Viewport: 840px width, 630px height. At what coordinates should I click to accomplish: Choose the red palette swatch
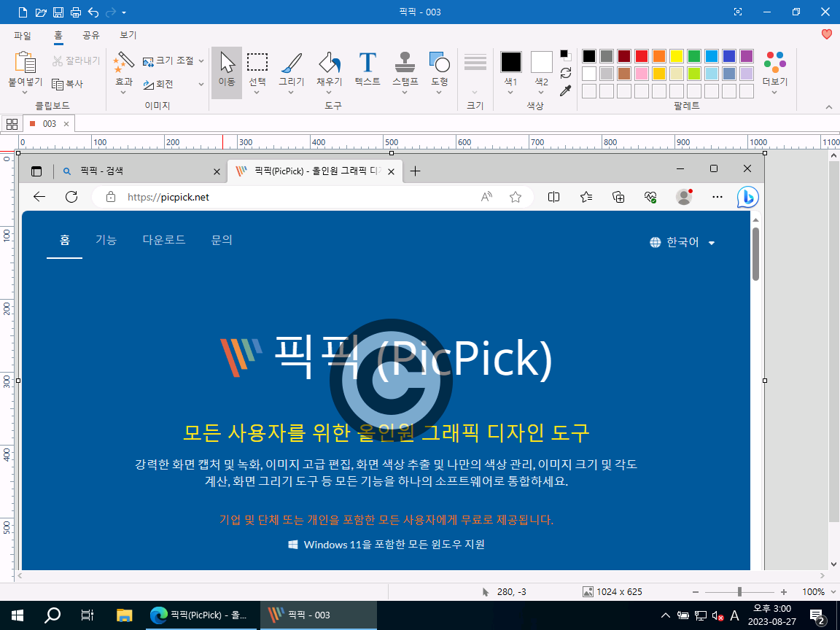642,55
